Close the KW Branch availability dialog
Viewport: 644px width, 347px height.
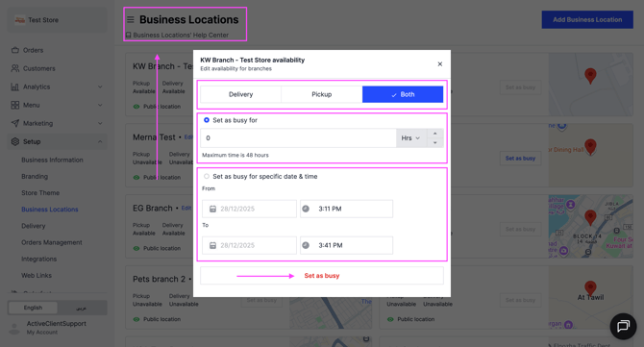pos(440,64)
